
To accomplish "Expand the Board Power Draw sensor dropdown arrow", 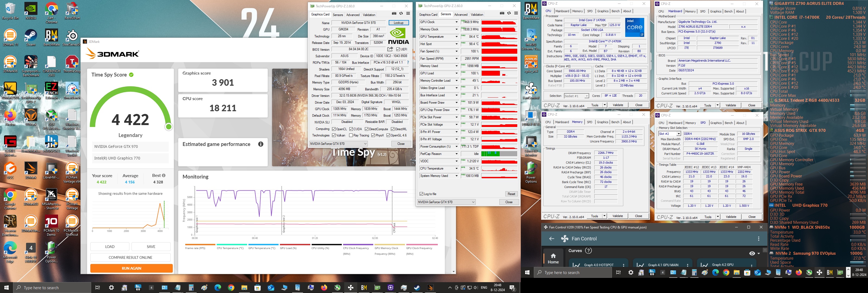I will [456, 103].
